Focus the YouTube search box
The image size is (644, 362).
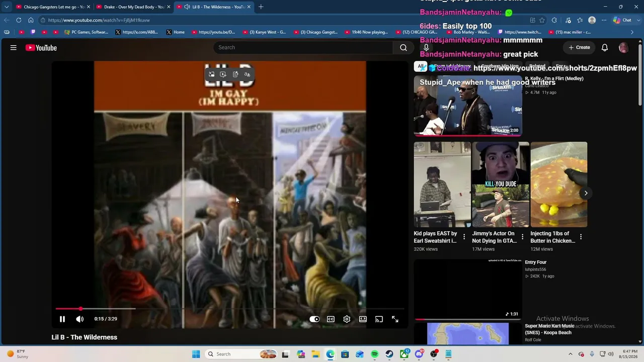303,47
